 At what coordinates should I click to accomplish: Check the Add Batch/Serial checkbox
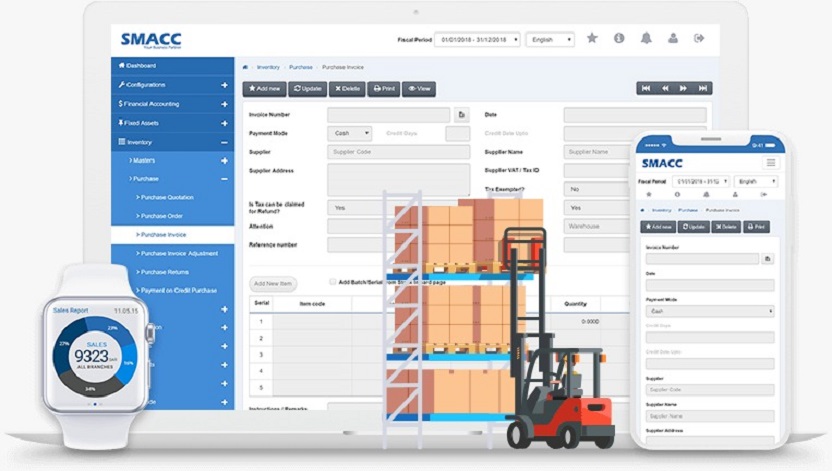[333, 282]
